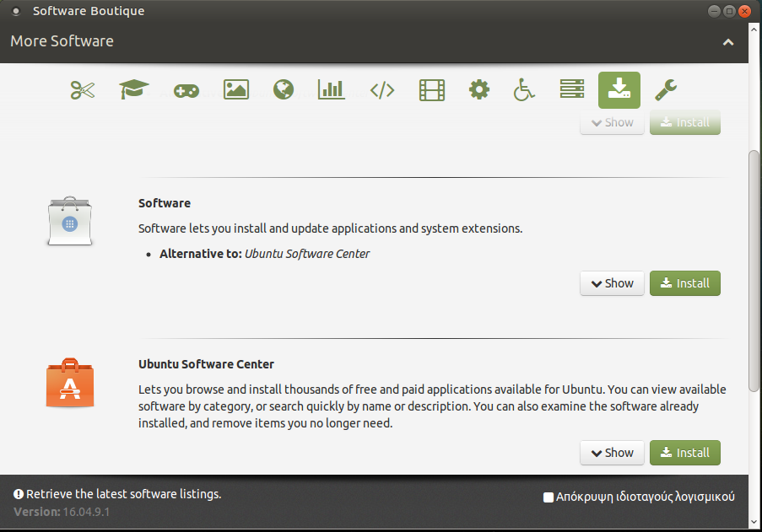Open the System Tools gear category
Viewport: 762px width, 532px height.
479,89
